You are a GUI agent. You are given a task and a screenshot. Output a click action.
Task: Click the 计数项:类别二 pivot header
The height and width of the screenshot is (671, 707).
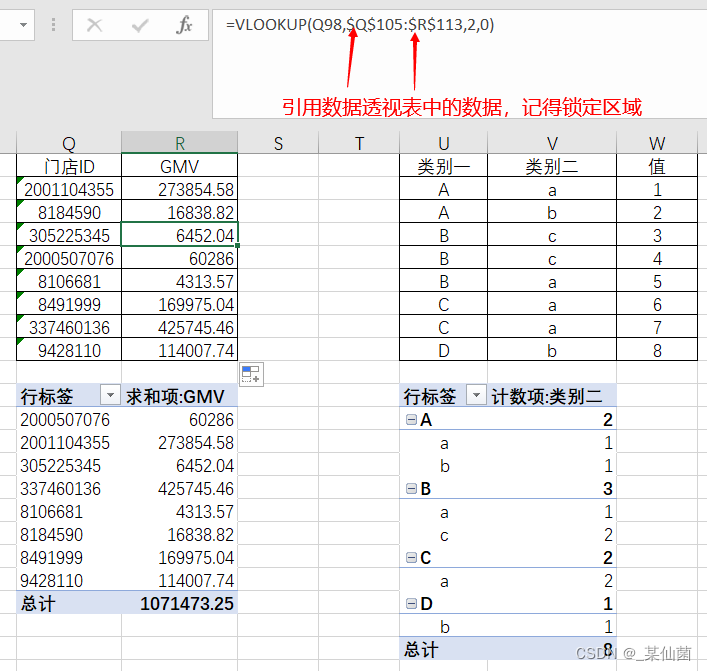coord(552,396)
